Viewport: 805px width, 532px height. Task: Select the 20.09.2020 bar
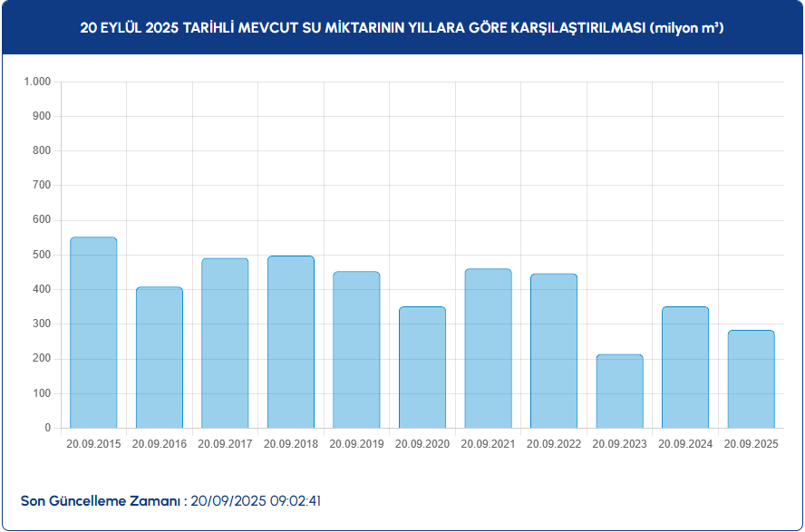[x=422, y=367]
